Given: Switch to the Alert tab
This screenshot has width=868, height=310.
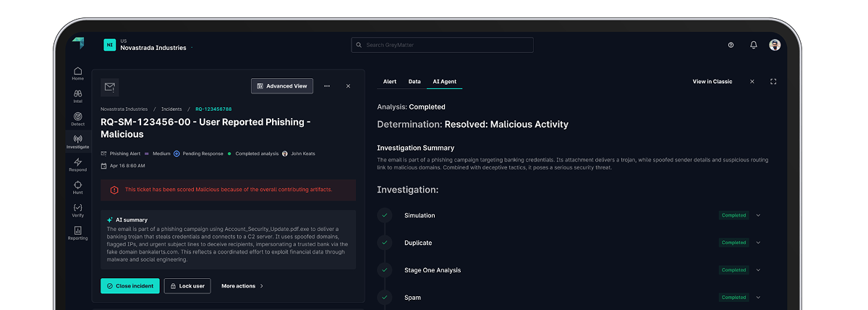Looking at the screenshot, I should click(x=390, y=82).
